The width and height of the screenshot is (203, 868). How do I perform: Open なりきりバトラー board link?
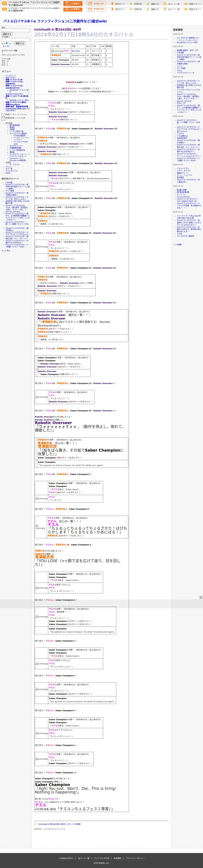coord(17,146)
